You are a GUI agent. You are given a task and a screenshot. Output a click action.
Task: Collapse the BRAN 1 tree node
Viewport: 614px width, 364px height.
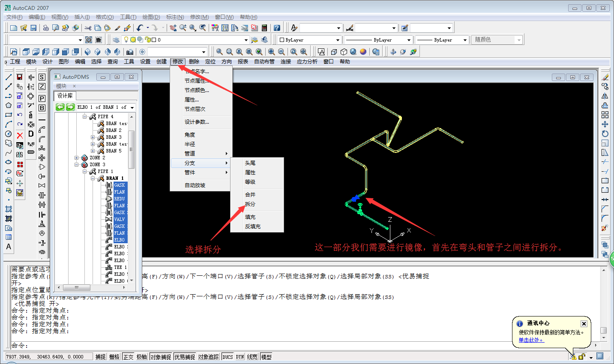[x=93, y=178]
